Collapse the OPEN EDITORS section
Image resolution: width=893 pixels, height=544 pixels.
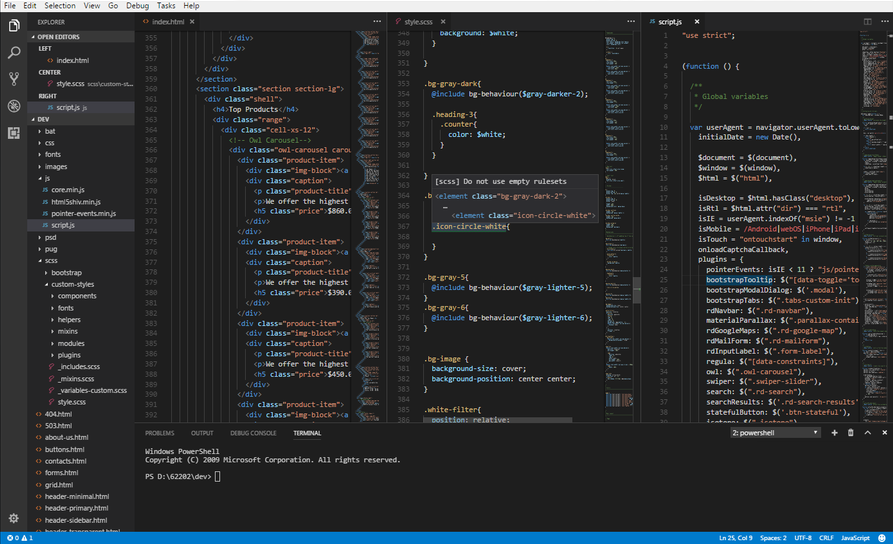click(x=59, y=35)
